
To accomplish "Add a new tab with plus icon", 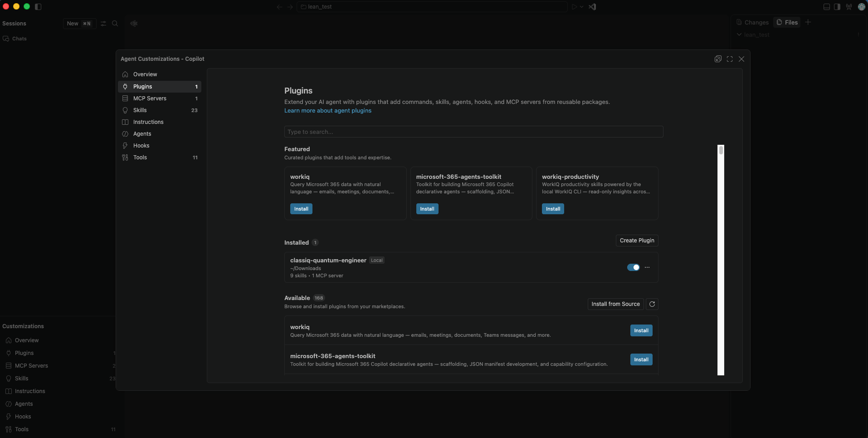I will (808, 22).
